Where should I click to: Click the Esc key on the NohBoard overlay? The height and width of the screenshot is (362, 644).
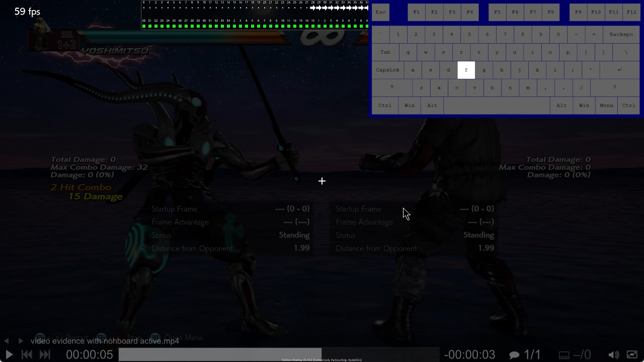[380, 12]
